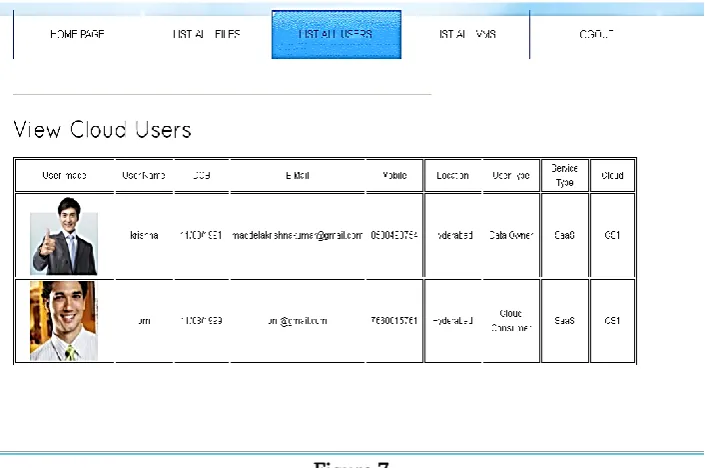Click the LOGOUT link in navigation
705x468 pixels.
(x=596, y=34)
